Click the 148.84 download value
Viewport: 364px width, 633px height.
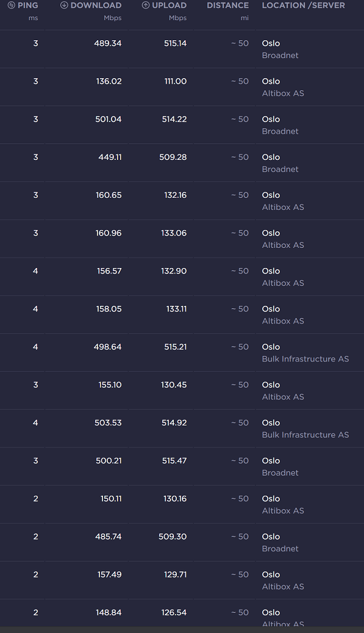click(x=109, y=612)
